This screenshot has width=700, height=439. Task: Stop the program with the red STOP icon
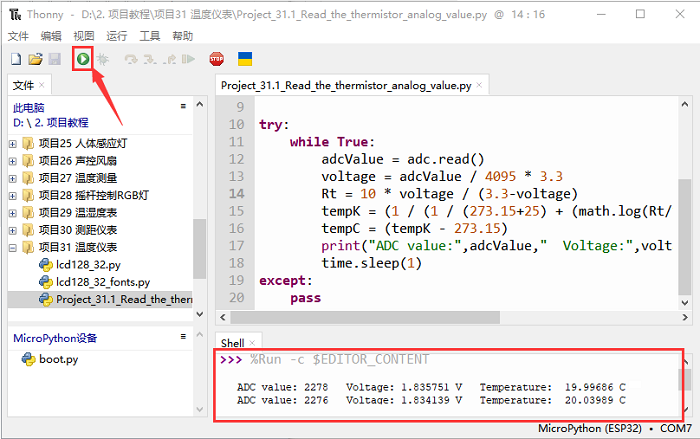tap(216, 60)
